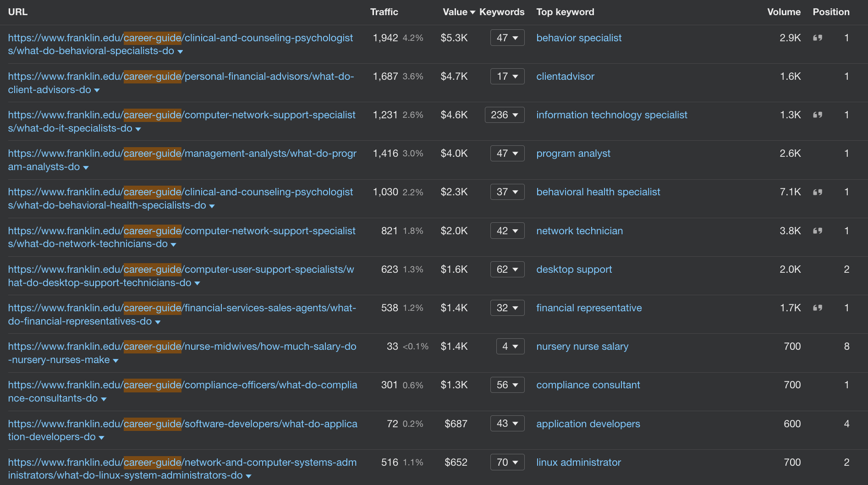Sort table by Keywords column header

[x=502, y=12]
